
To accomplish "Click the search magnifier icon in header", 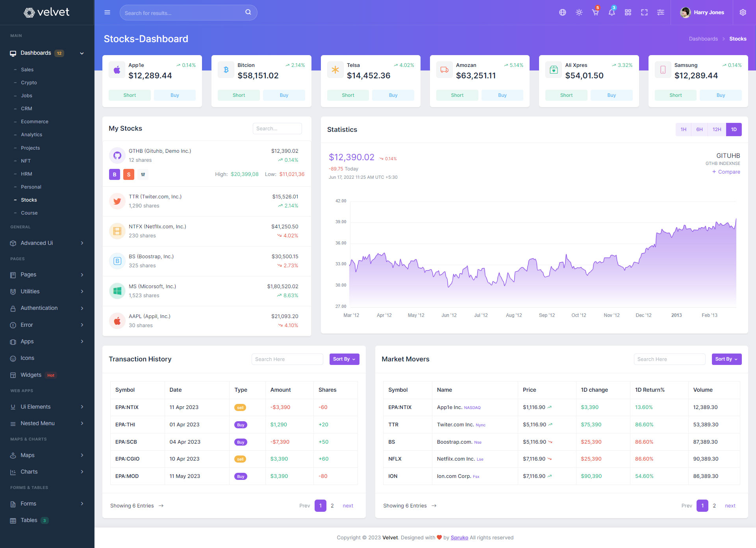I will click(x=248, y=12).
